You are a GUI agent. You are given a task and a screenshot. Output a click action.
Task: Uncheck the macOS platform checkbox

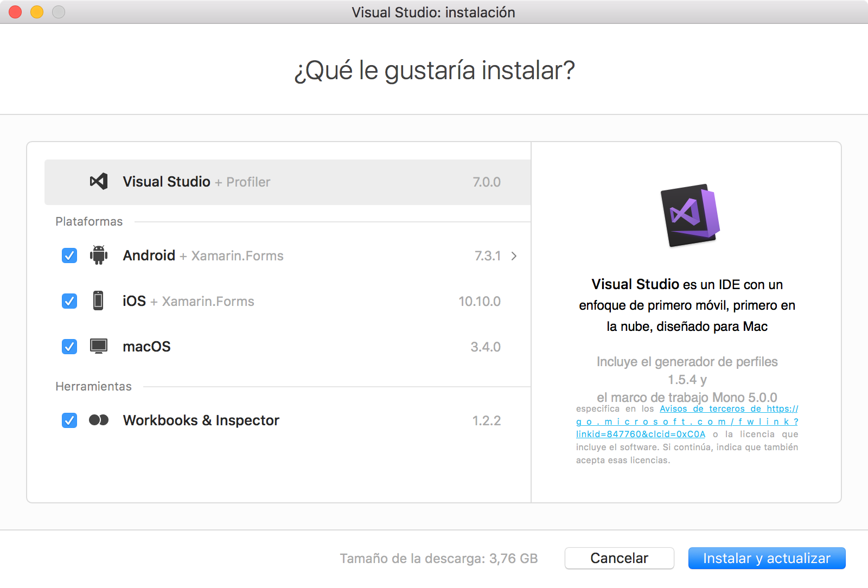69,347
